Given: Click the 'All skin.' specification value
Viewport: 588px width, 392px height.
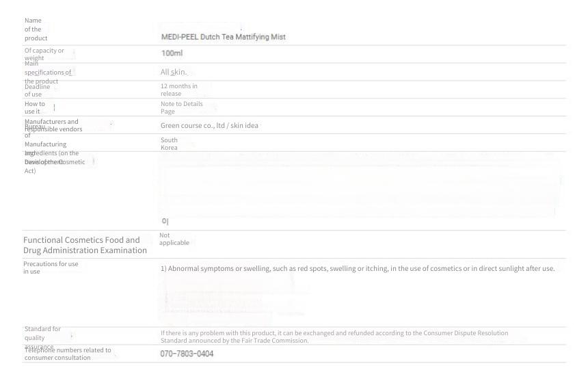Looking at the screenshot, I should (x=173, y=72).
